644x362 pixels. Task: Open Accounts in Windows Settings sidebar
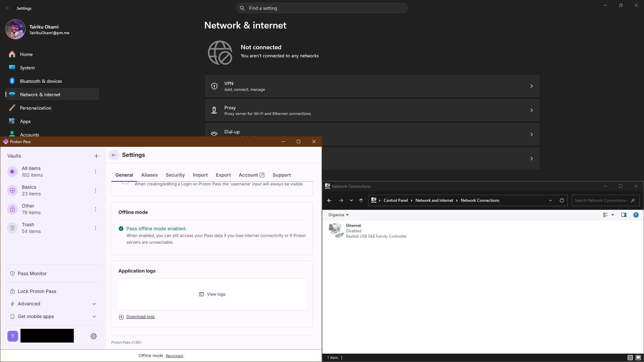point(52,134)
